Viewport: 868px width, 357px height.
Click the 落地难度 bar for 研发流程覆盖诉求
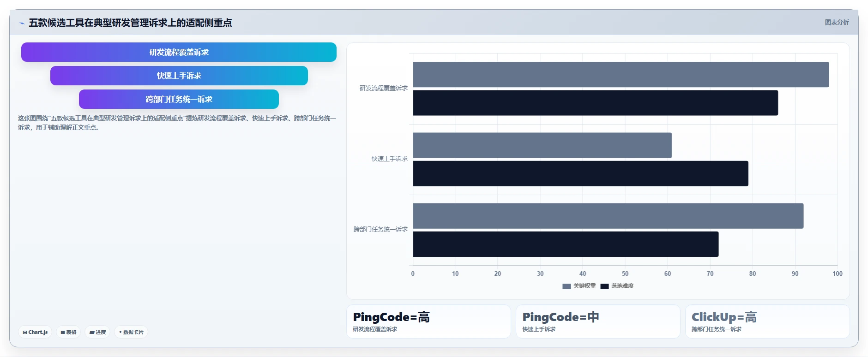pyautogui.click(x=595, y=103)
